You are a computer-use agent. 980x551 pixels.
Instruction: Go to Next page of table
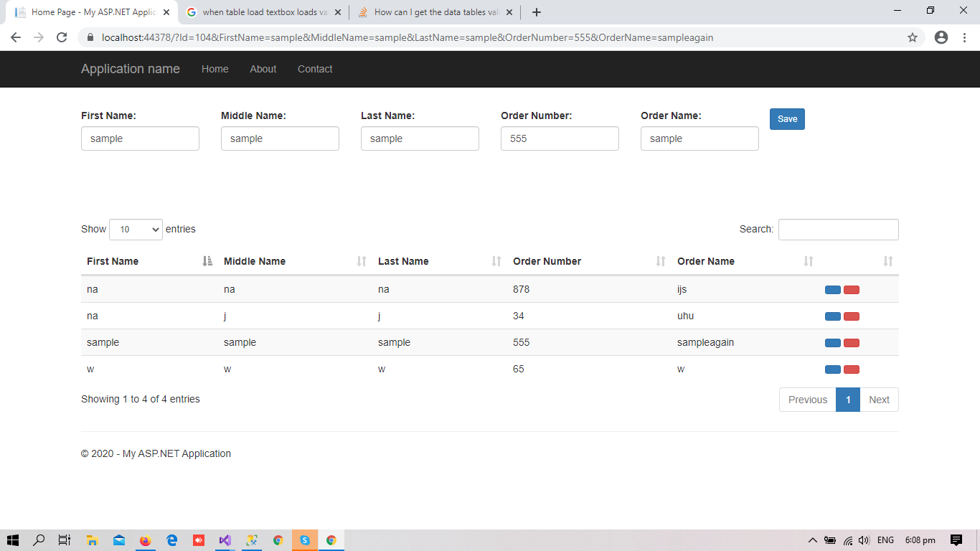click(x=879, y=400)
